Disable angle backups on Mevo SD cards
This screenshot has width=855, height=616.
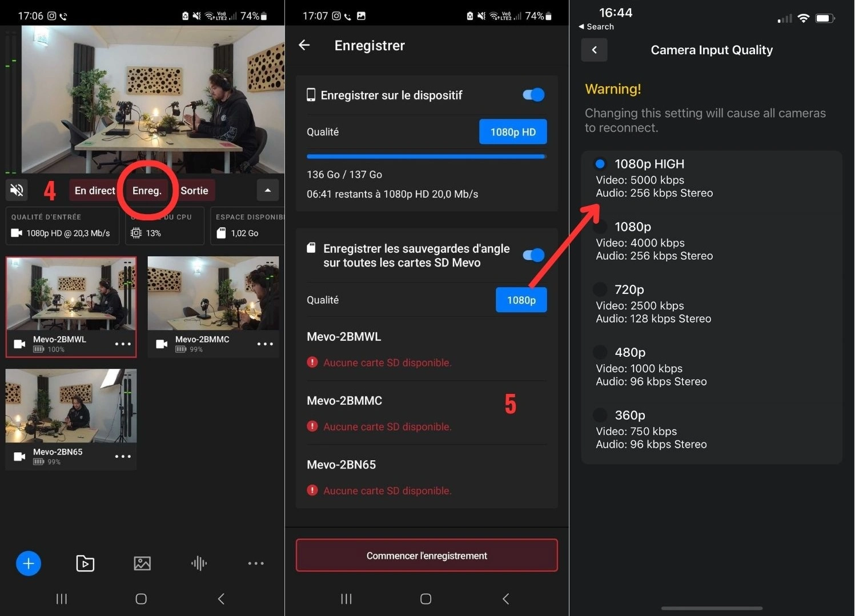(x=532, y=255)
